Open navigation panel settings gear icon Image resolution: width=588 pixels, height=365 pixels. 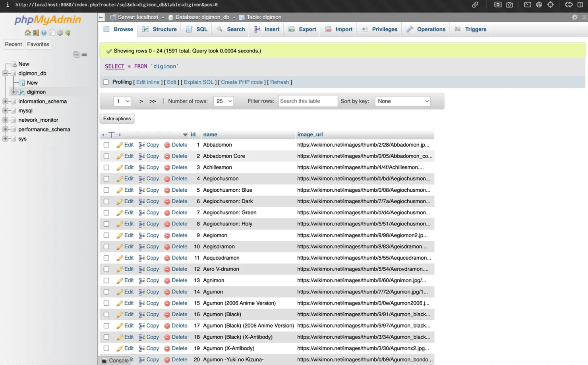[x=60, y=33]
